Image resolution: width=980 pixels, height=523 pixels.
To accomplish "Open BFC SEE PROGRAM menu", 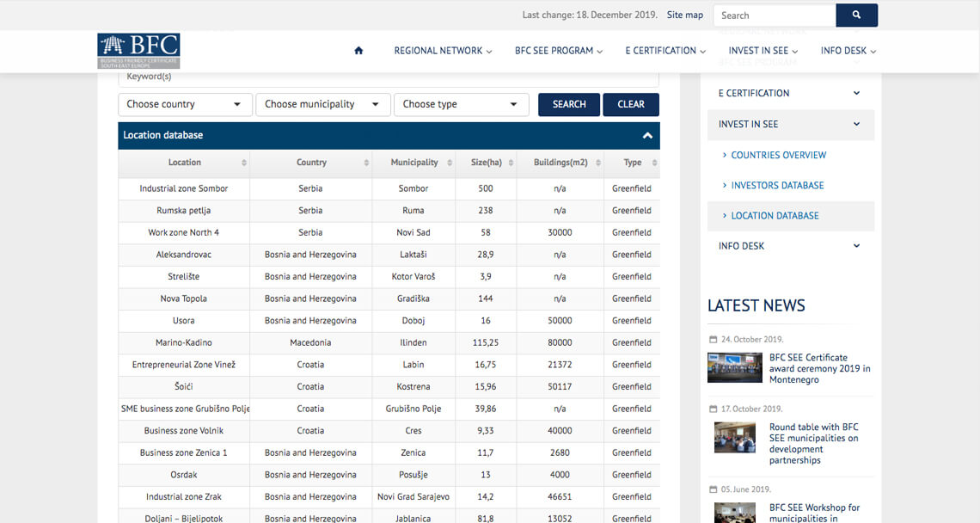I will (558, 51).
